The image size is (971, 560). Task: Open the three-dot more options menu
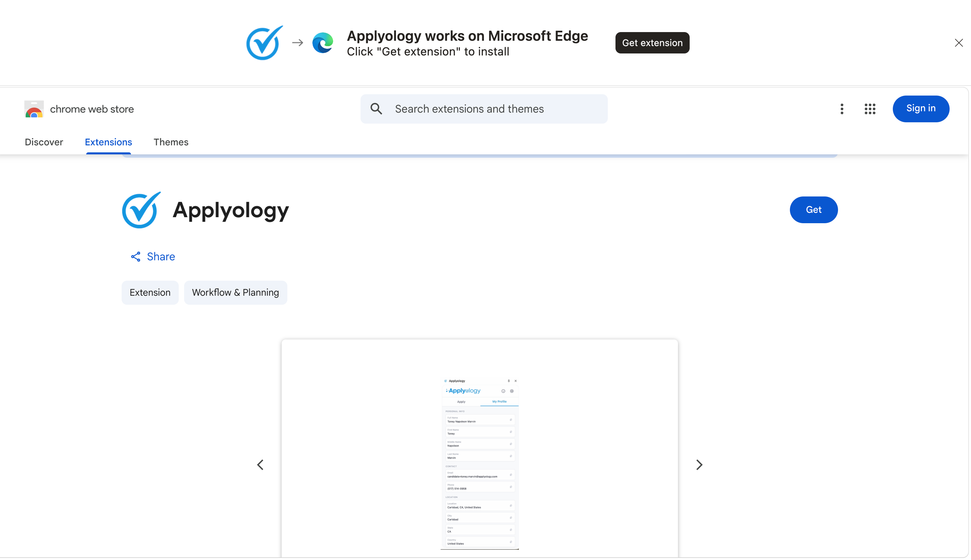point(842,109)
